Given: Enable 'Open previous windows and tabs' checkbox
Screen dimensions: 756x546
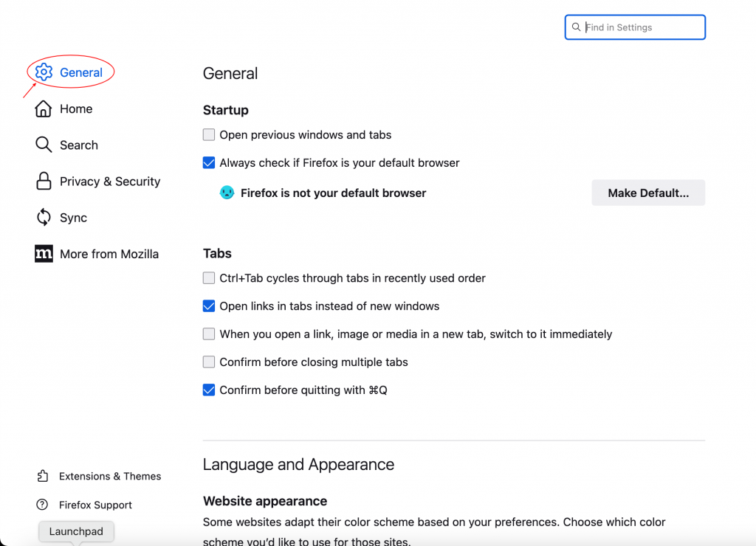Looking at the screenshot, I should 209,135.
